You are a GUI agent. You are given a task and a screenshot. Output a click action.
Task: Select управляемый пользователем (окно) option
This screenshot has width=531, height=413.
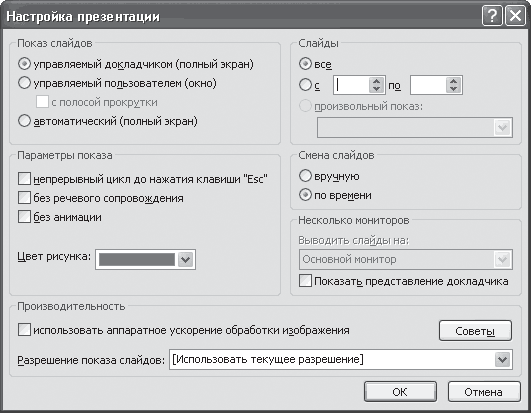(24, 83)
